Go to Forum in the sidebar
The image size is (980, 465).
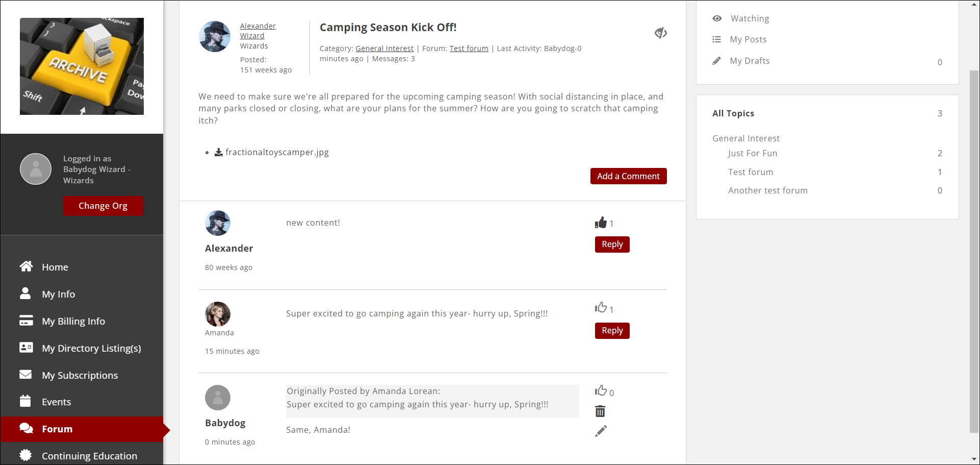pos(57,429)
